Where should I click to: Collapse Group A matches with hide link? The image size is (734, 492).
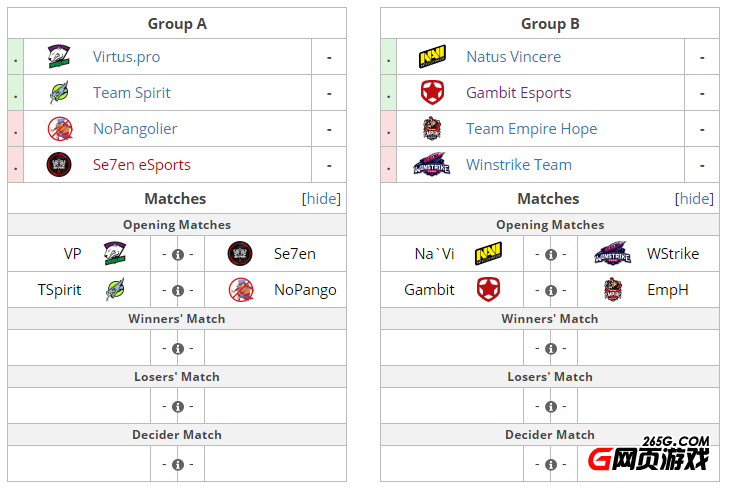tap(321, 198)
